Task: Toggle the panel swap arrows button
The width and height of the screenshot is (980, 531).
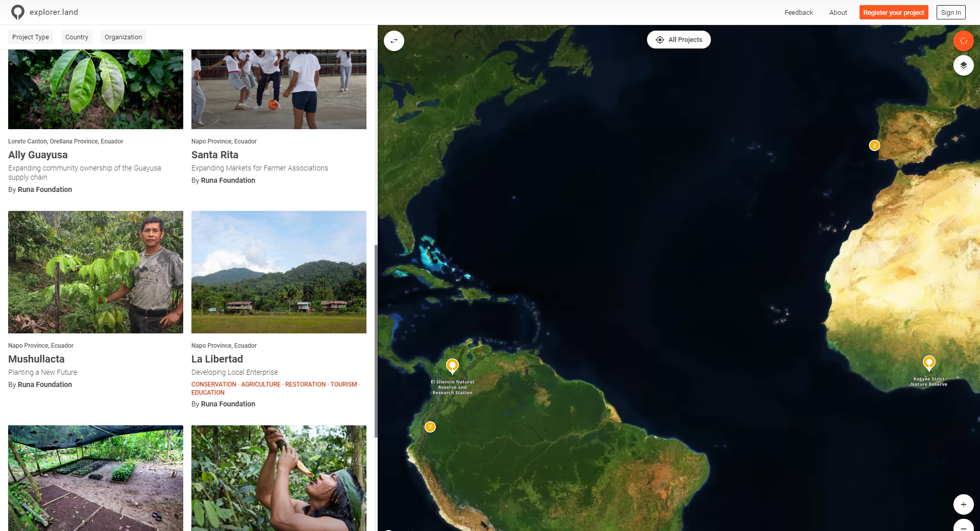Action: coord(394,41)
